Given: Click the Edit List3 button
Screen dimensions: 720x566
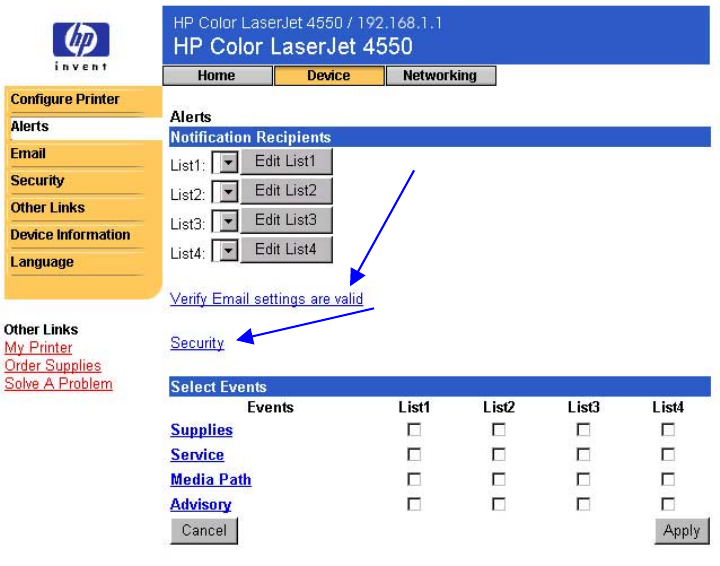Looking at the screenshot, I should click(286, 220).
